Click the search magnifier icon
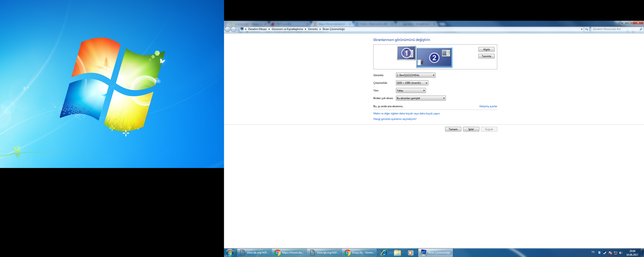 click(x=641, y=29)
